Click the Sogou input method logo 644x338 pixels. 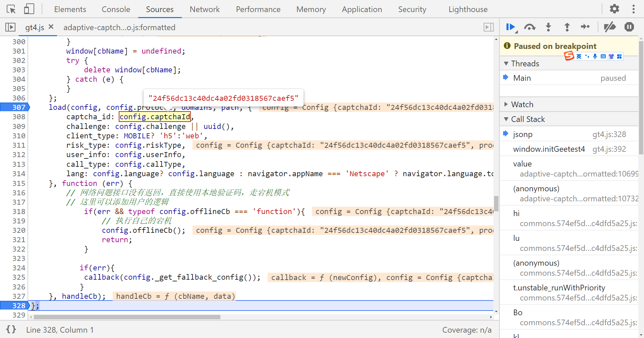(569, 56)
